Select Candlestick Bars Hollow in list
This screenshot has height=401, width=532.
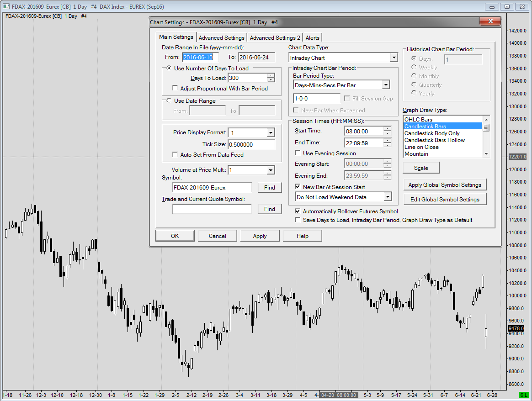(x=434, y=140)
